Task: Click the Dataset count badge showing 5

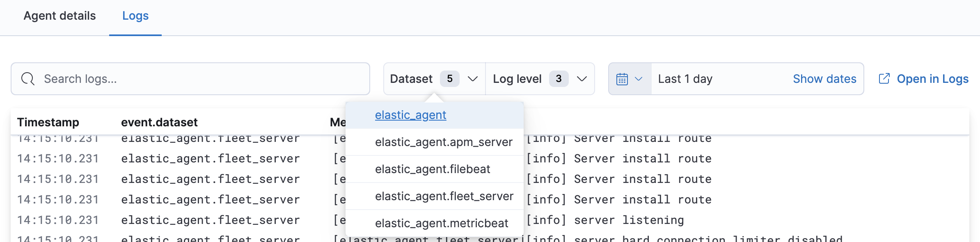Action: pyautogui.click(x=449, y=79)
